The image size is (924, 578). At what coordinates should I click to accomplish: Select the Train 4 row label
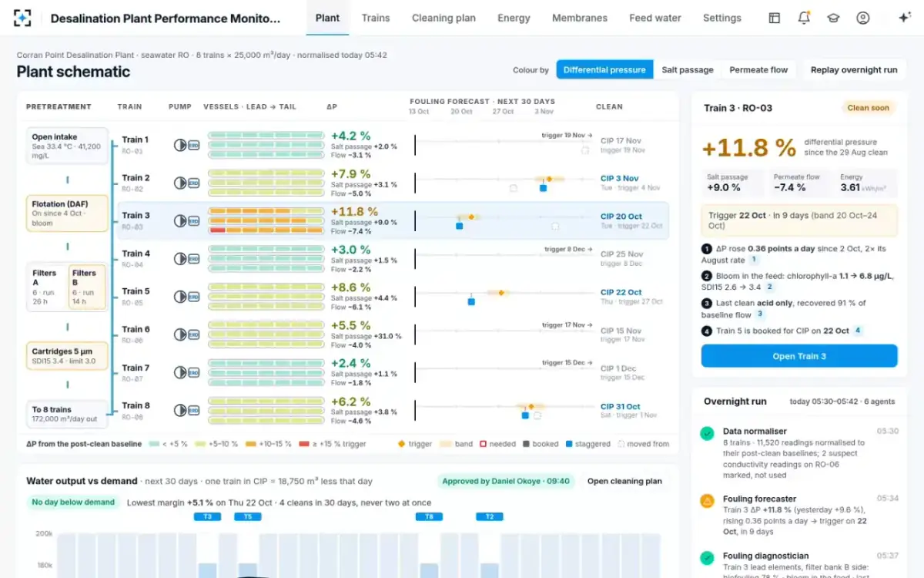[x=136, y=254]
